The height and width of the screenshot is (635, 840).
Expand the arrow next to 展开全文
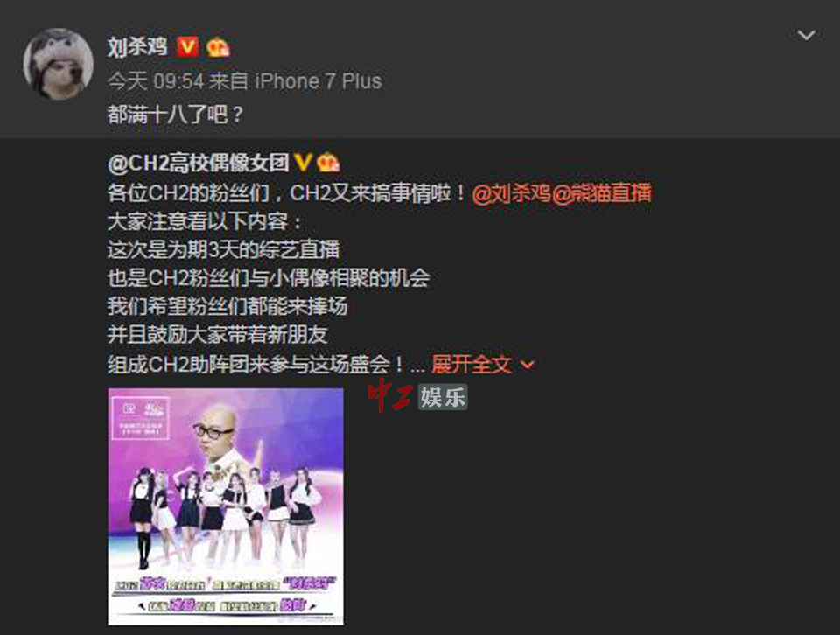click(x=528, y=365)
